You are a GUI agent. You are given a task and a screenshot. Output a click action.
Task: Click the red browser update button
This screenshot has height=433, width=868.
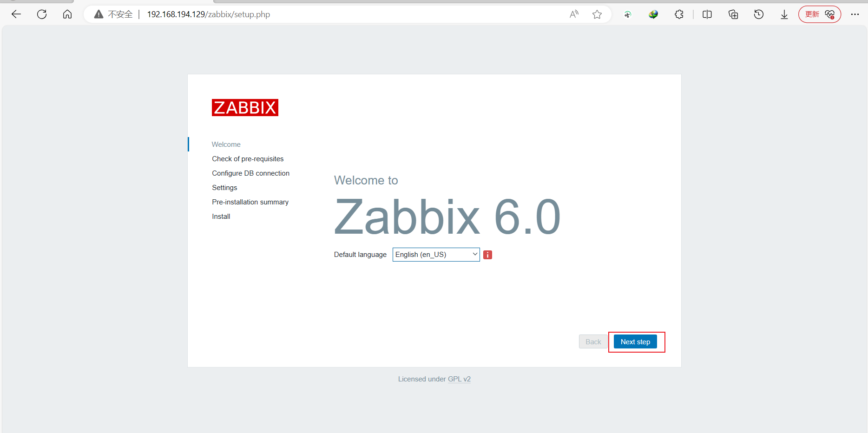tap(820, 14)
